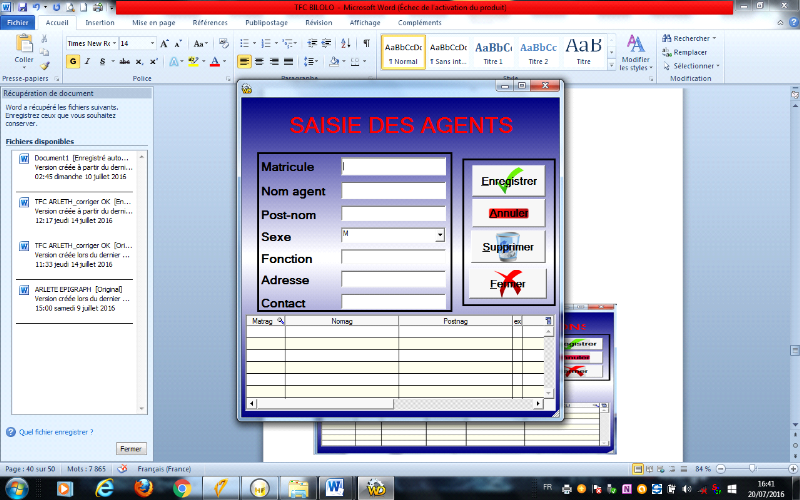Redo the last action
Image resolution: width=800 pixels, height=500 pixels.
pos(56,7)
